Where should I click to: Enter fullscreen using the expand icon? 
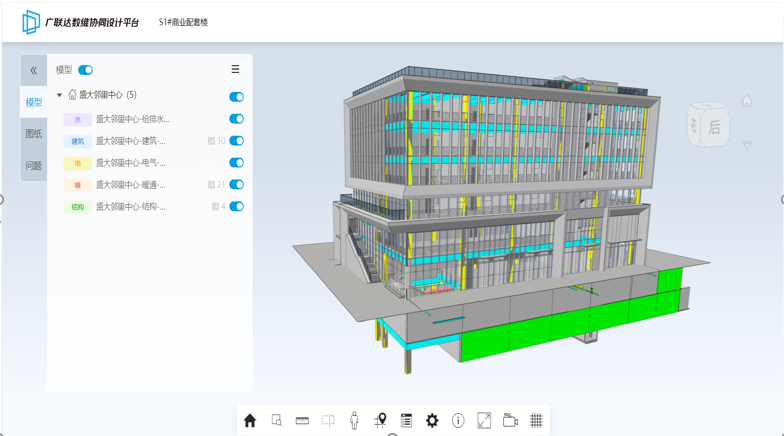tap(484, 421)
